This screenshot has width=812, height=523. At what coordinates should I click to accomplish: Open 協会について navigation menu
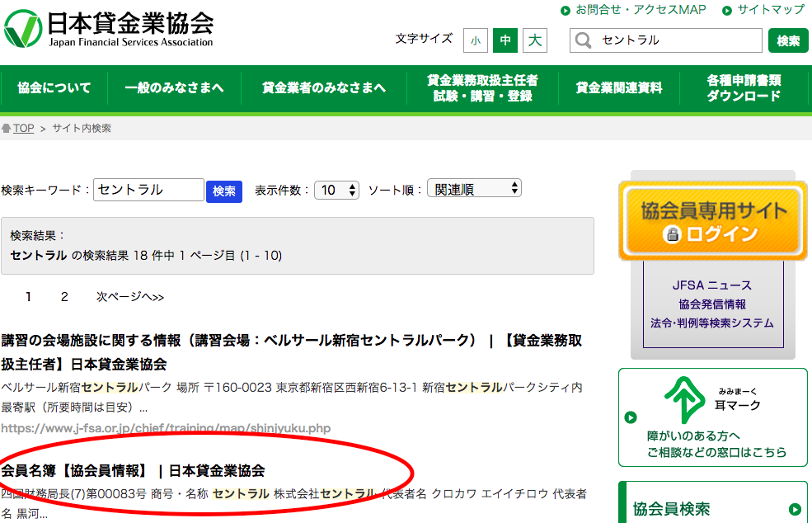click(x=54, y=88)
